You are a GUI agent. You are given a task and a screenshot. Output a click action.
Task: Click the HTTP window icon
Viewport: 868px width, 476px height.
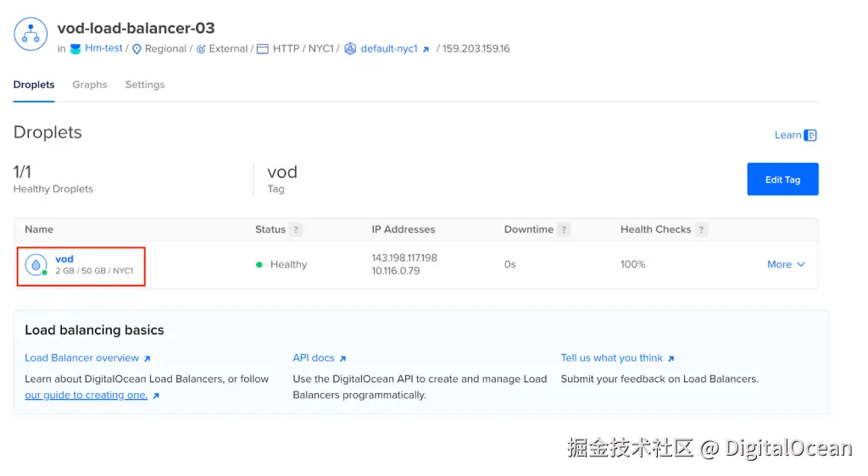click(x=263, y=49)
